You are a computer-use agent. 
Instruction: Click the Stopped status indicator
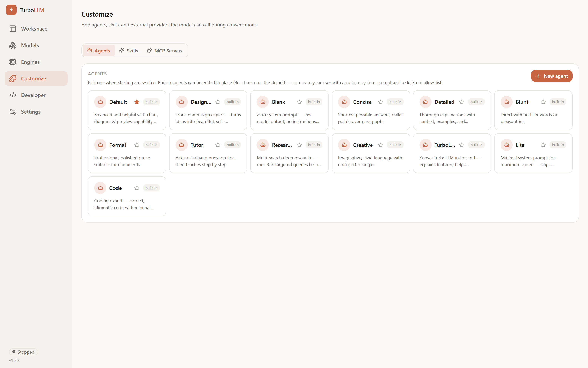(24, 352)
